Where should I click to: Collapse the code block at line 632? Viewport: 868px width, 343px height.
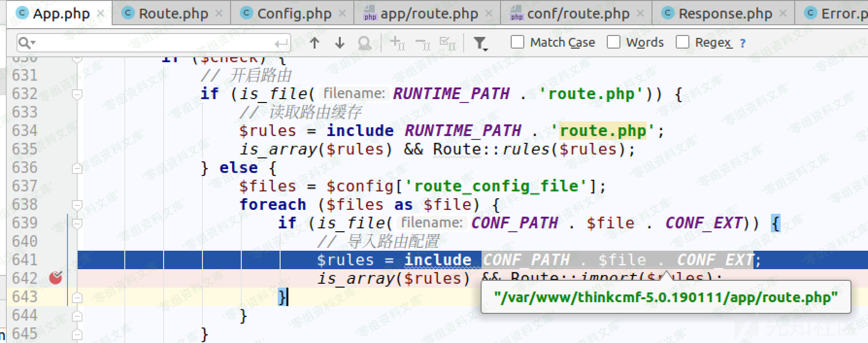coord(77,94)
